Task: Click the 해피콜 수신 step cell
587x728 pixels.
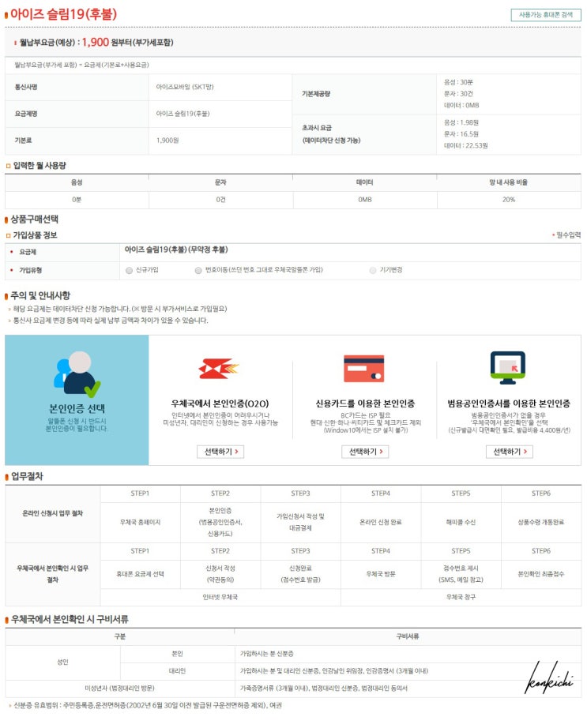Action: 461,523
